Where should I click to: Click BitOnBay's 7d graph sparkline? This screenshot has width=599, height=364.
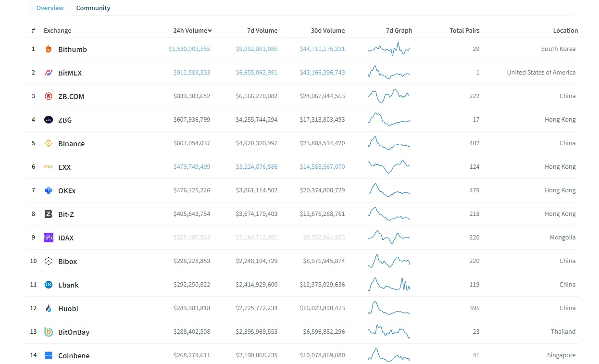click(389, 331)
